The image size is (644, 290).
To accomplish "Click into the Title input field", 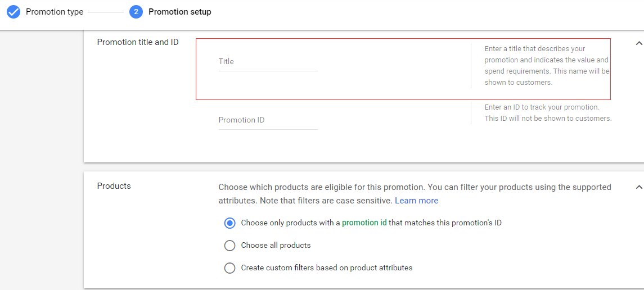I will (268, 62).
